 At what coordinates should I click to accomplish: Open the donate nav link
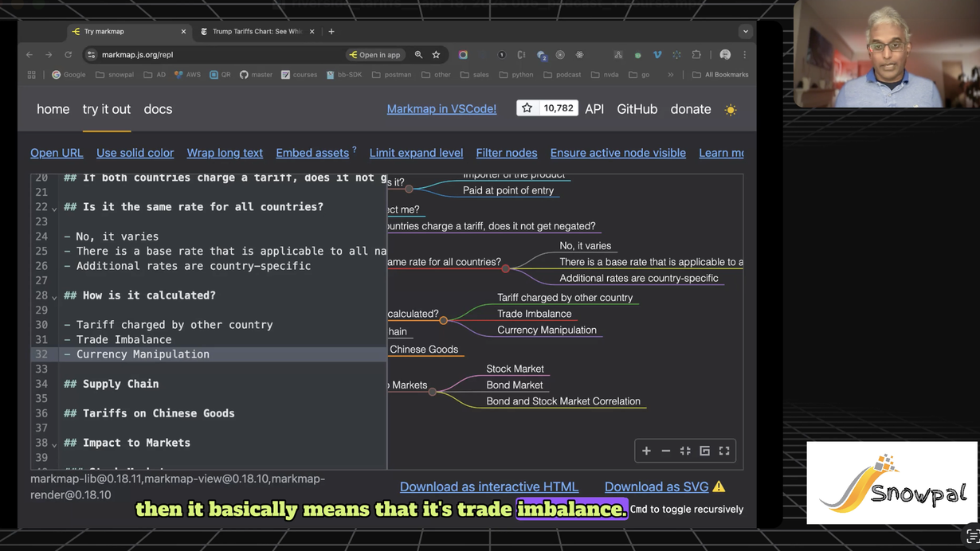click(691, 109)
